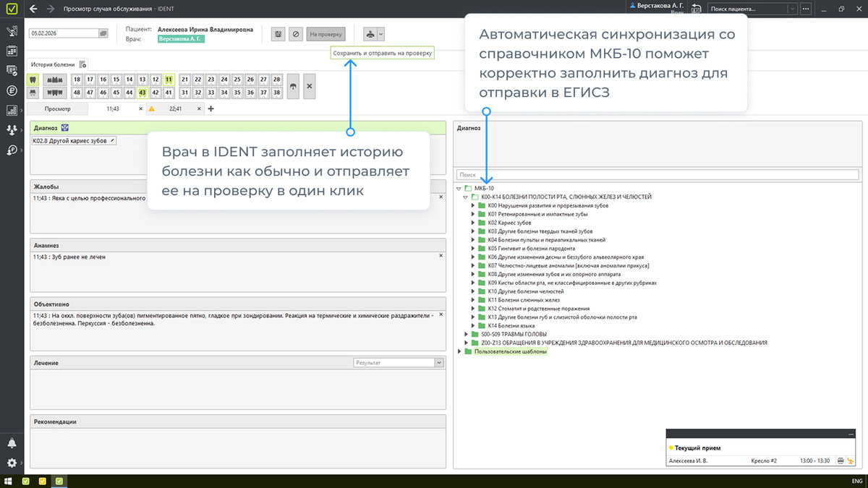Remove the Объективно entry with X
868x488 pixels.
[x=441, y=315]
